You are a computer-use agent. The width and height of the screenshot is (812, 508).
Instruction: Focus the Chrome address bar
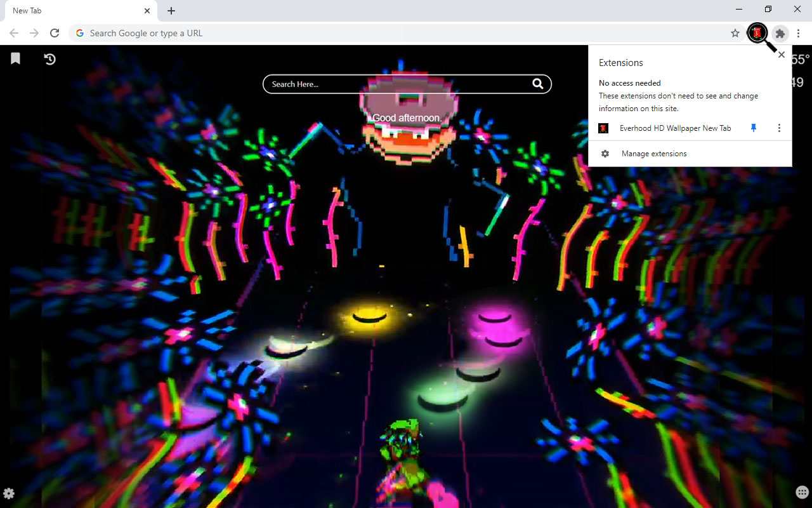pos(406,33)
